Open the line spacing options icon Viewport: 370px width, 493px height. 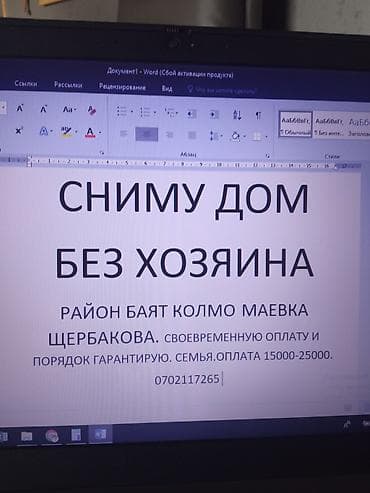tap(215, 136)
